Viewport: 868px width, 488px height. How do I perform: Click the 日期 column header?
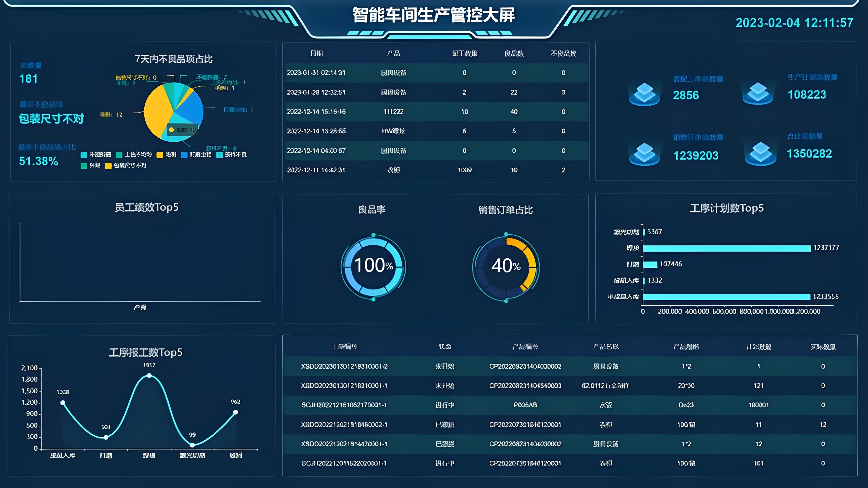click(316, 53)
